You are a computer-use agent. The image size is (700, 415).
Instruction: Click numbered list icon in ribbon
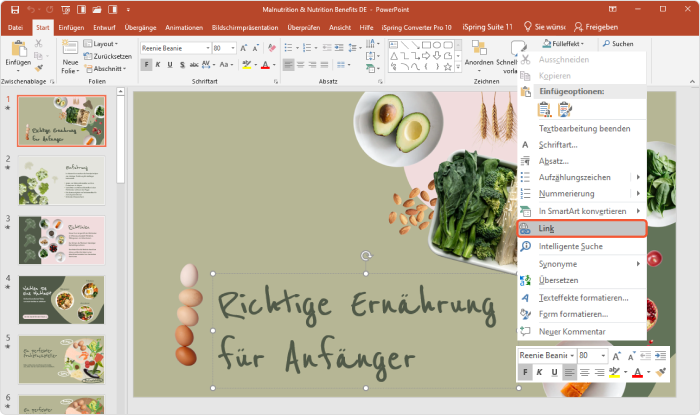[x=307, y=48]
